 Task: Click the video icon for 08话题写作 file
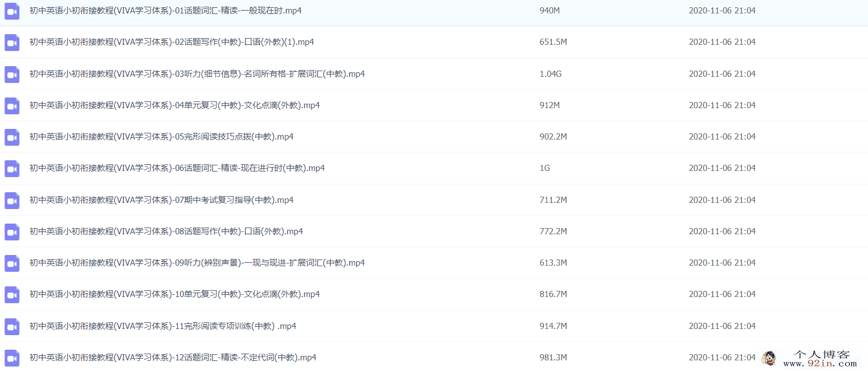point(12,231)
